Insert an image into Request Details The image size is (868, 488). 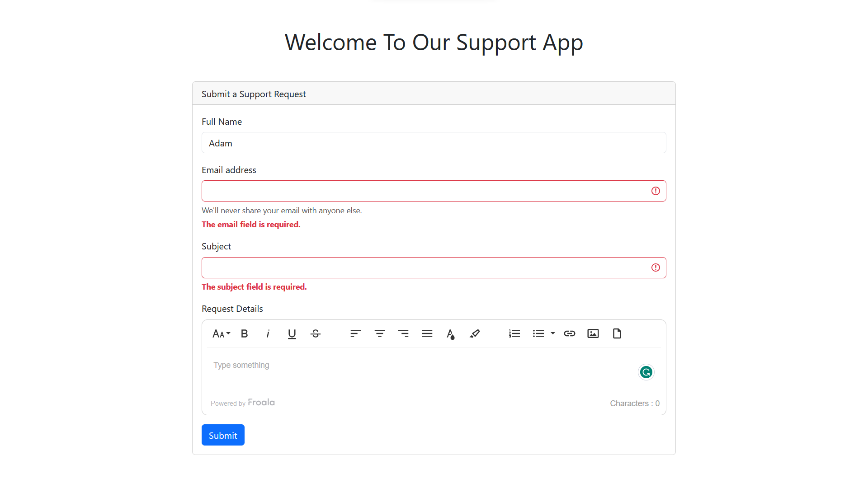[x=593, y=333]
